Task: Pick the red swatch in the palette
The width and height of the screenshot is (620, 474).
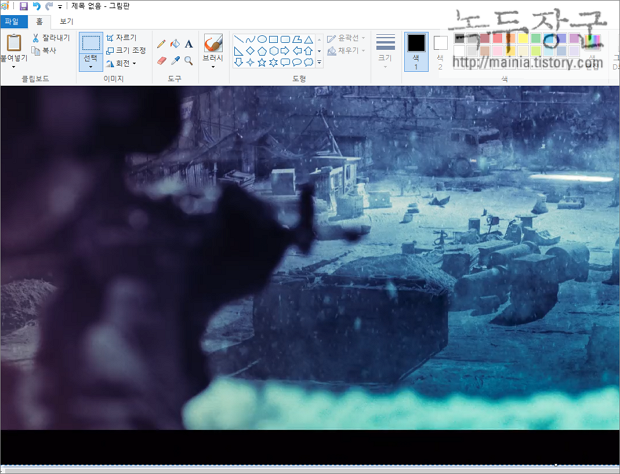Action: click(497, 38)
